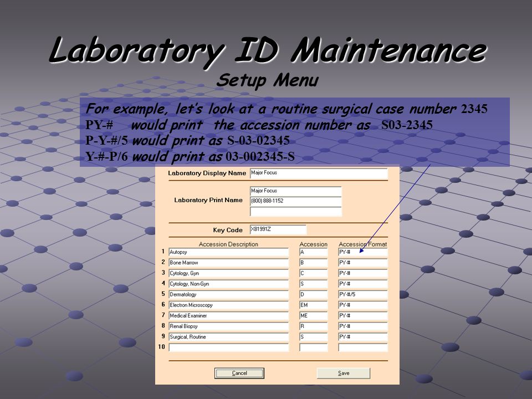Click the empty row 10 description field
Screen dimensions: 532x399
coord(228,347)
